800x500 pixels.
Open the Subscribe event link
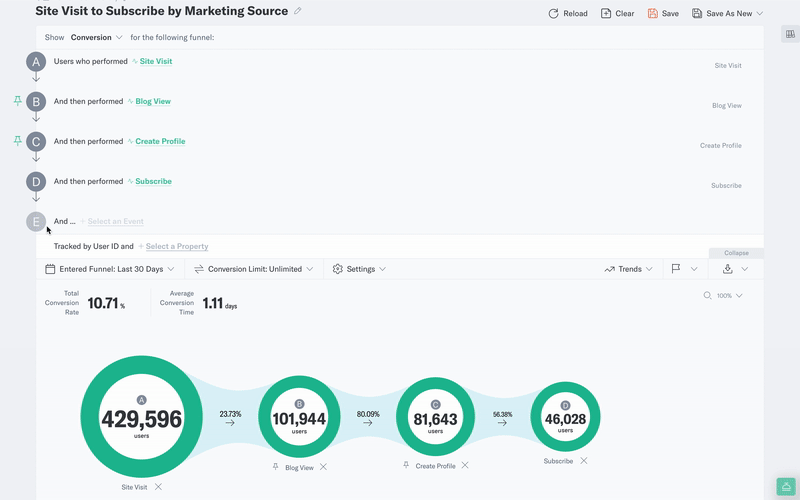tap(153, 181)
